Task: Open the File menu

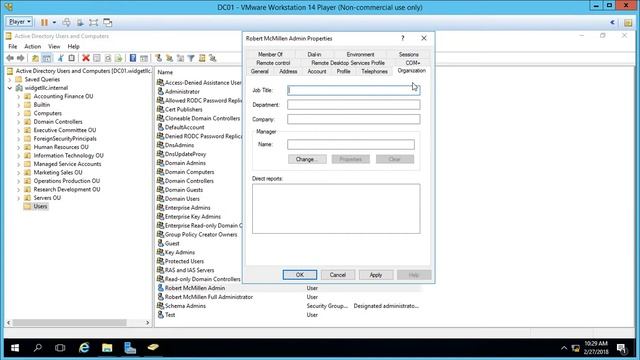Action: coord(13,47)
